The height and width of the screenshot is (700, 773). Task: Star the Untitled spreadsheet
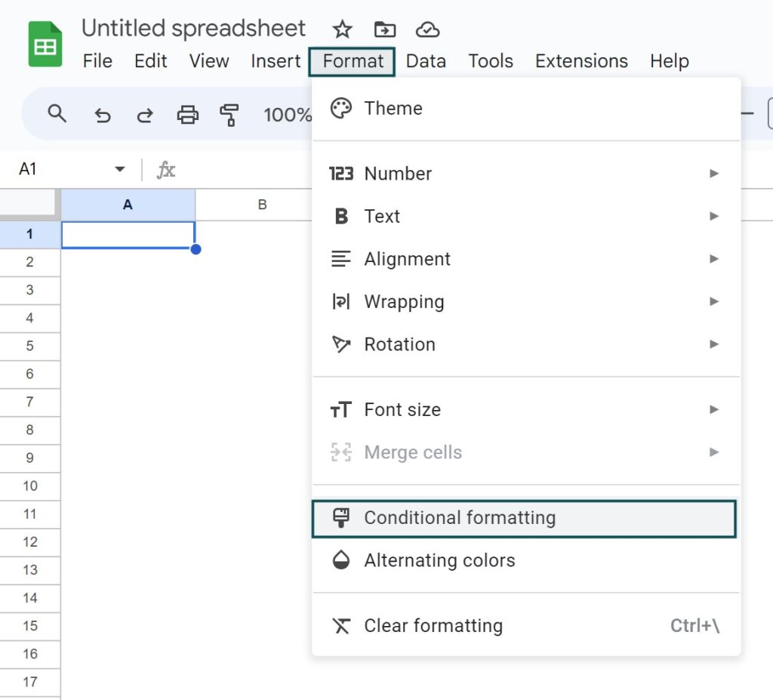pyautogui.click(x=343, y=29)
